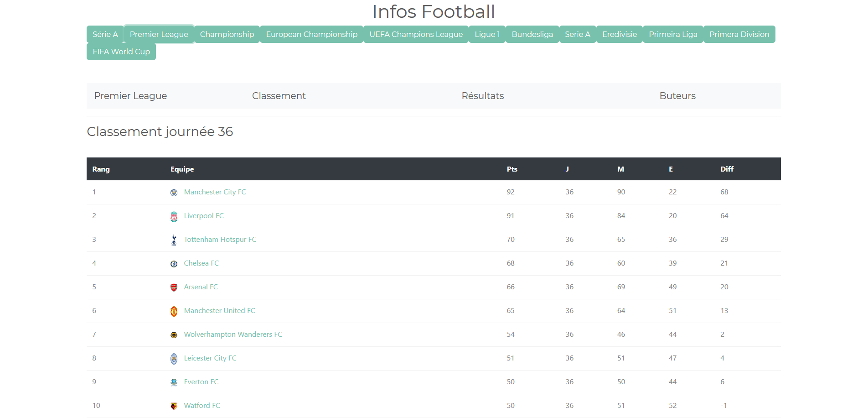Screen dimensions: 868x418
Task: Open the Buteurs section
Action: pyautogui.click(x=677, y=96)
